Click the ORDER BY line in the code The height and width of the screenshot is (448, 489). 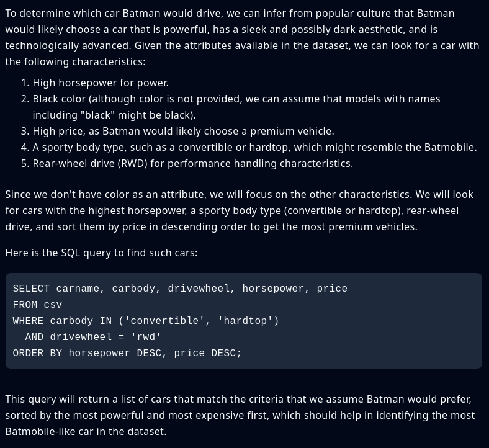pyautogui.click(x=127, y=353)
